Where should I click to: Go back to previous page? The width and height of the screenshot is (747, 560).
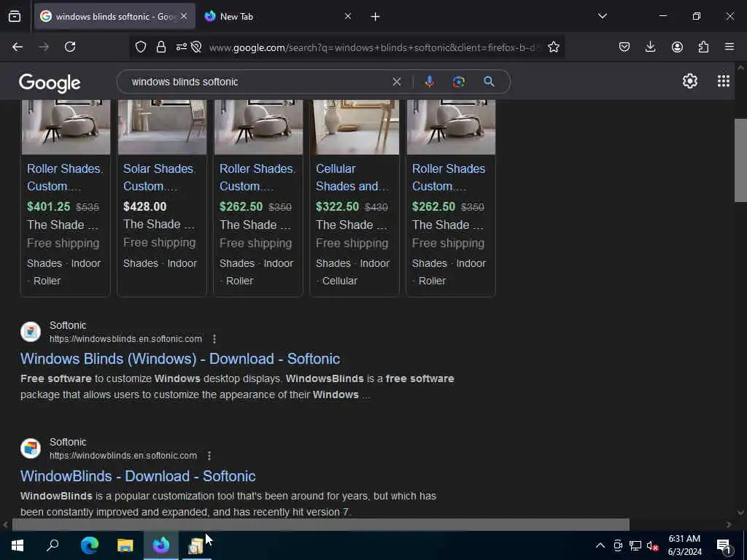[x=18, y=47]
